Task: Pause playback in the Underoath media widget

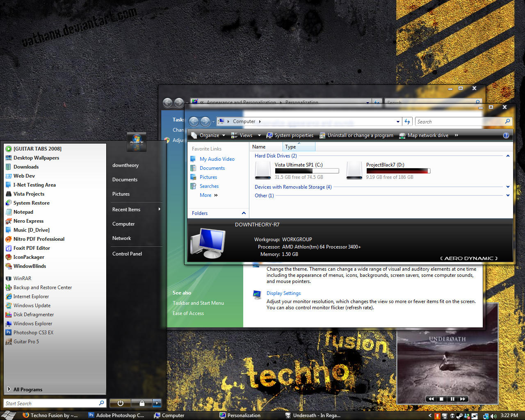Action: 452,399
